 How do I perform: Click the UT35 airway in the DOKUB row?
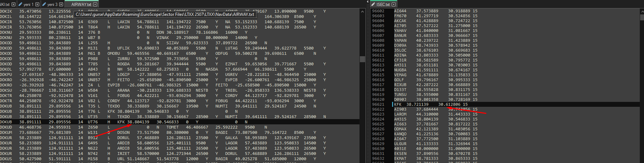(x=93, y=117)
